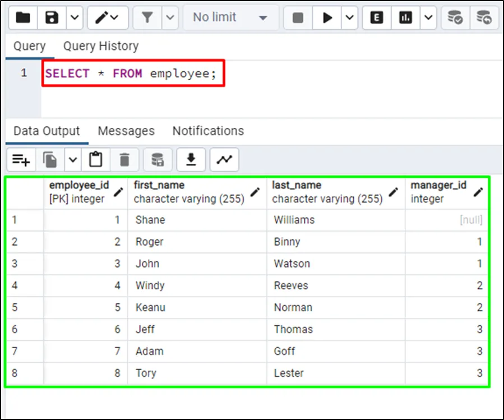Open the dropdown arrow next to Copy icon
This screenshot has width=504, height=420.
(73, 160)
